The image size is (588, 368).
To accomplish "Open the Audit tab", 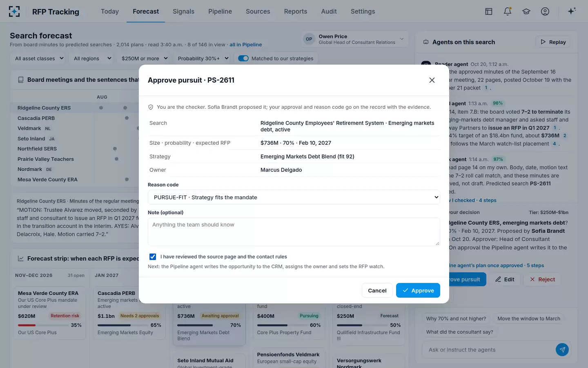I will 329,11.
